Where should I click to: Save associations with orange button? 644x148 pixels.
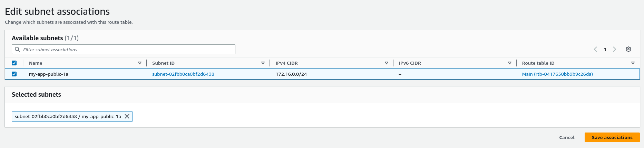click(x=612, y=137)
